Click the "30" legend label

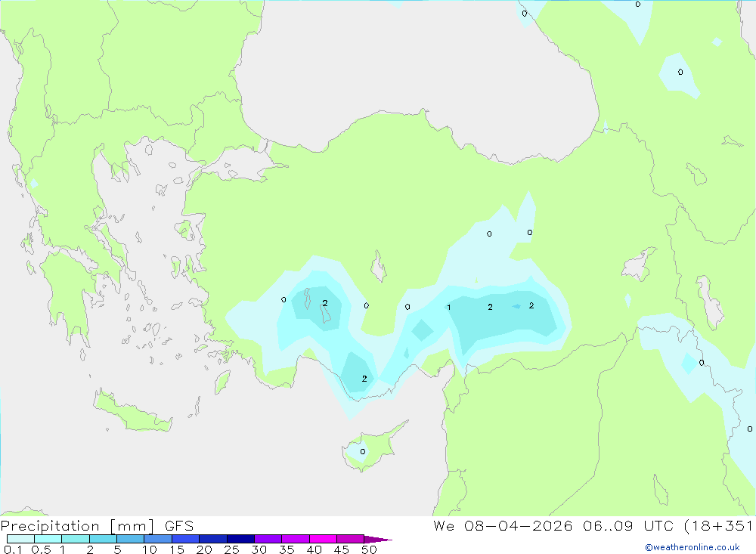point(259,549)
